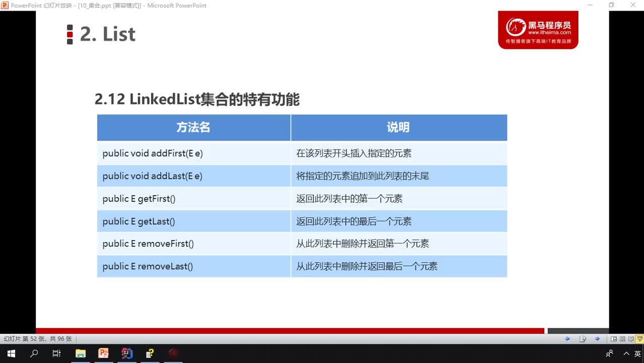Open IntelliJ IDEA from the taskbar

[127, 353]
